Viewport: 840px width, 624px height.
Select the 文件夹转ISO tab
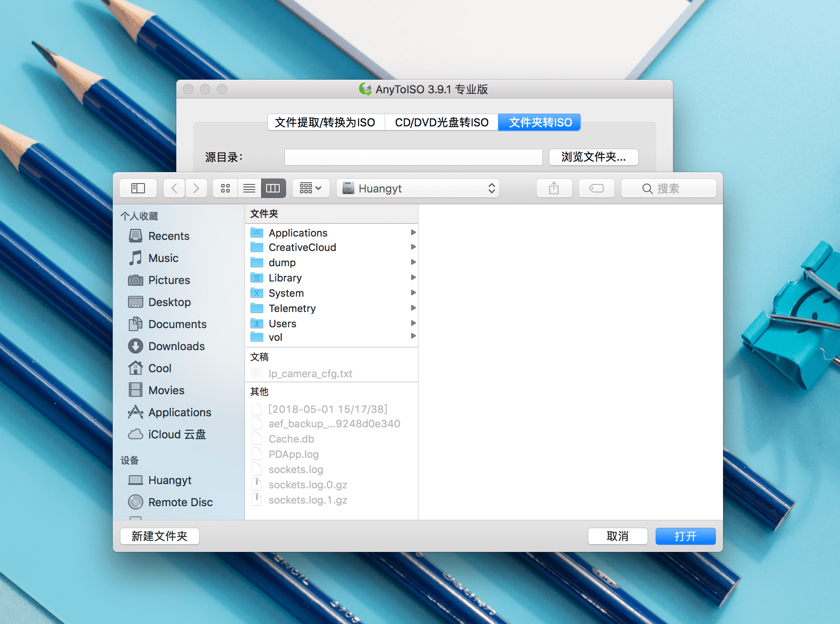coord(540,123)
